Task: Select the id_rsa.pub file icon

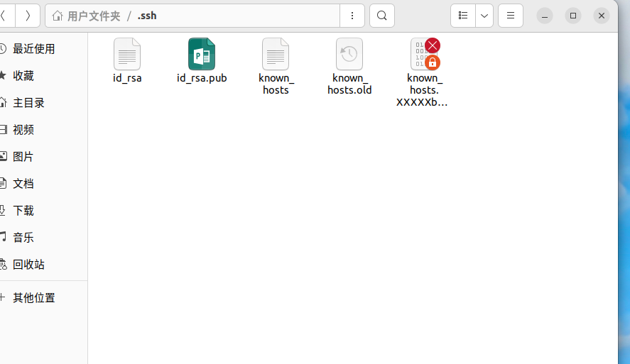Action: click(x=202, y=55)
